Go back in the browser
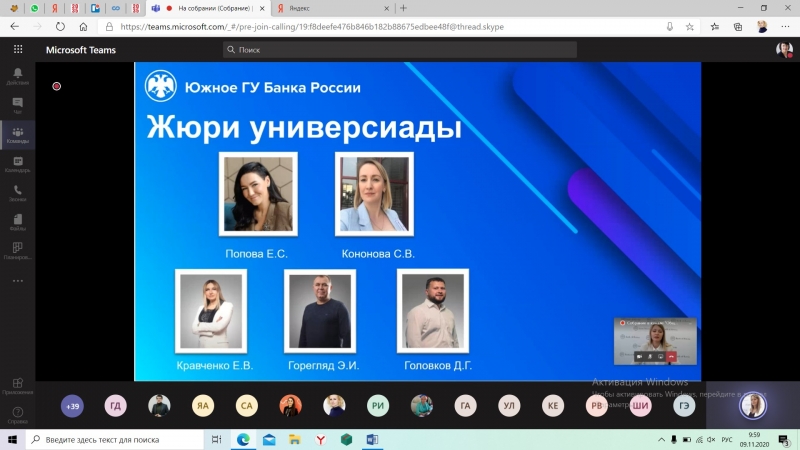800x450 pixels. (14, 27)
